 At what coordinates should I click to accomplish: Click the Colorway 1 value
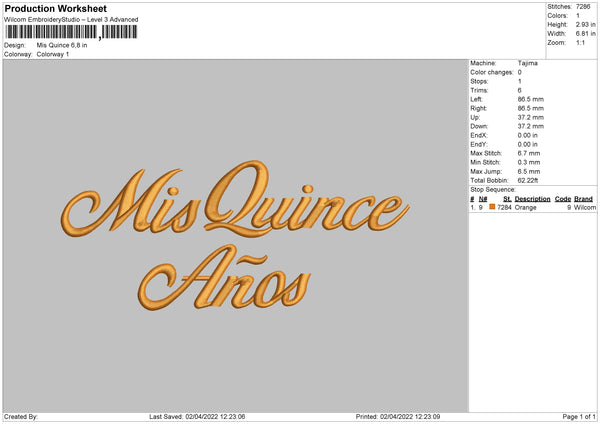[x=53, y=54]
